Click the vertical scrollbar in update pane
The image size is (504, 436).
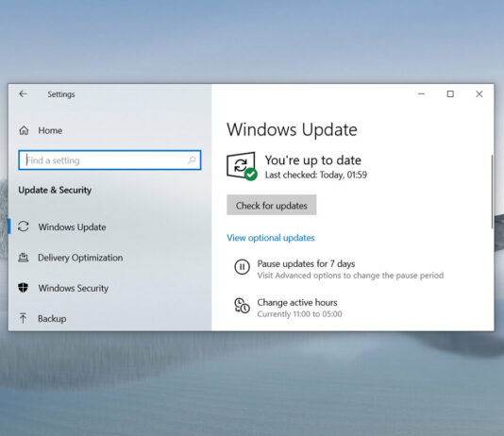pyautogui.click(x=492, y=192)
